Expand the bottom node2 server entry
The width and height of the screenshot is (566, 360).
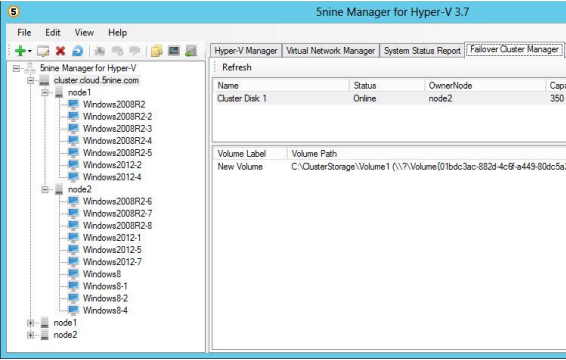[x=31, y=335]
